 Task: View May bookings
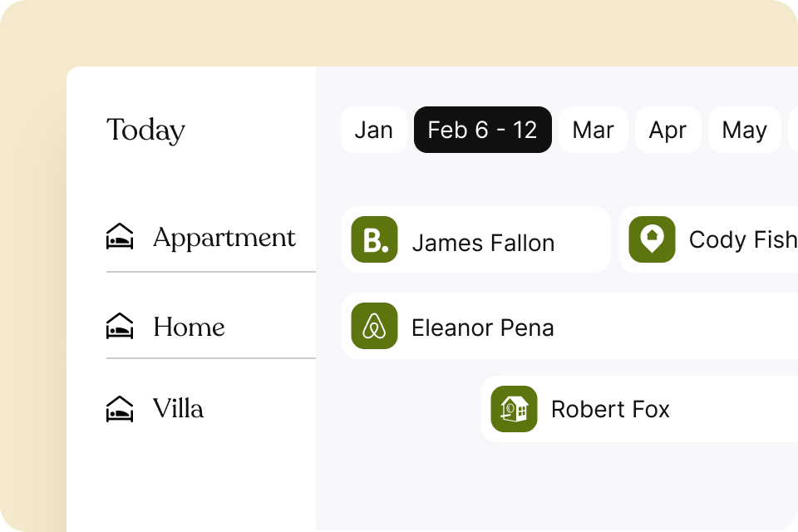coord(745,130)
